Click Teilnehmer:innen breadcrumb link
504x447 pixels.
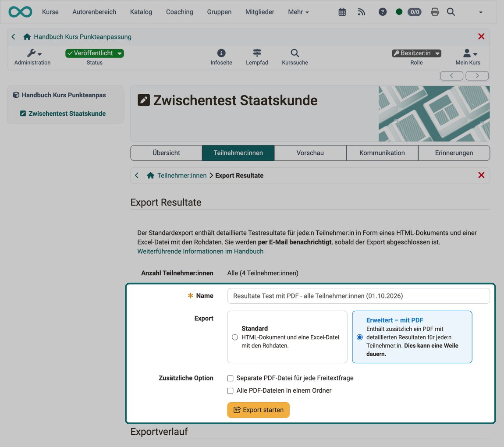click(182, 175)
